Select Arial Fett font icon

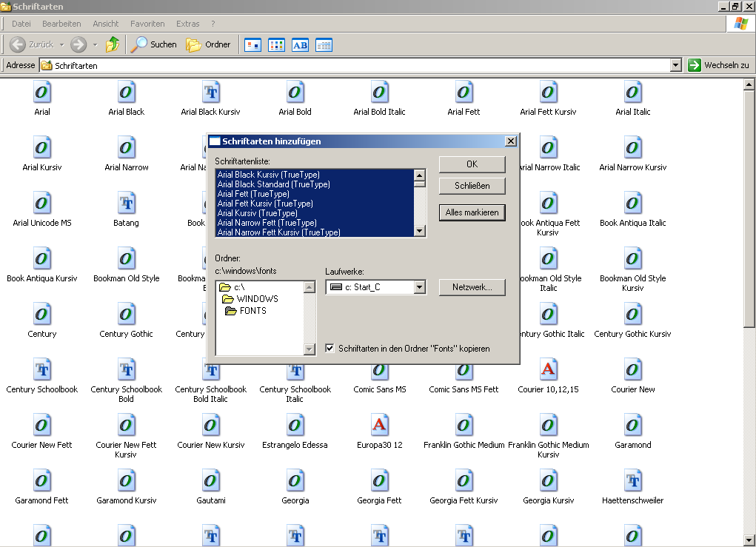[x=464, y=92]
